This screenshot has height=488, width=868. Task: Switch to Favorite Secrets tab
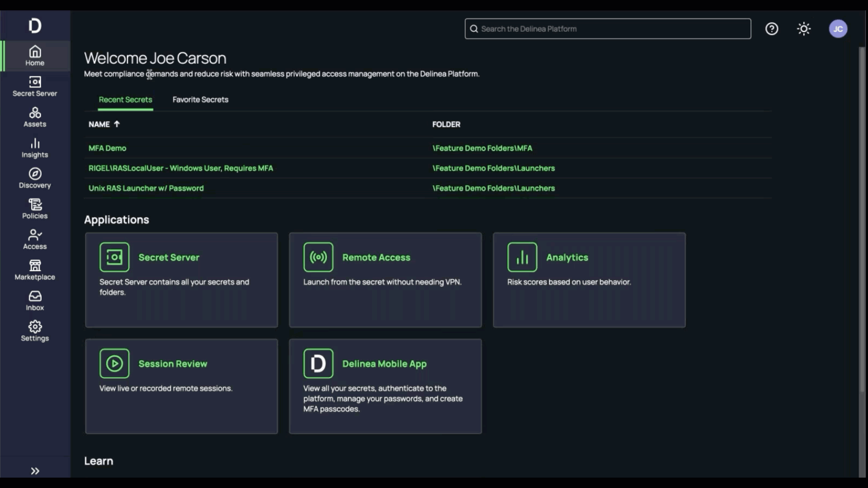point(200,99)
